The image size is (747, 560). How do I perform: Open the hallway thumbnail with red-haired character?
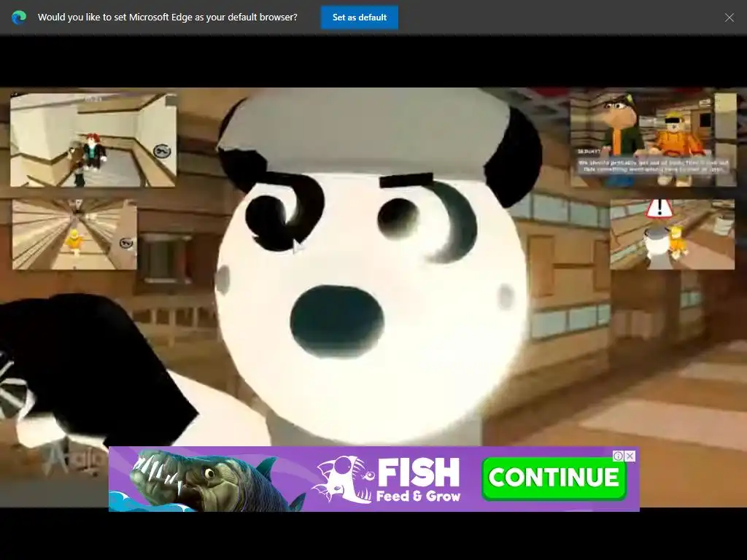tap(93, 140)
